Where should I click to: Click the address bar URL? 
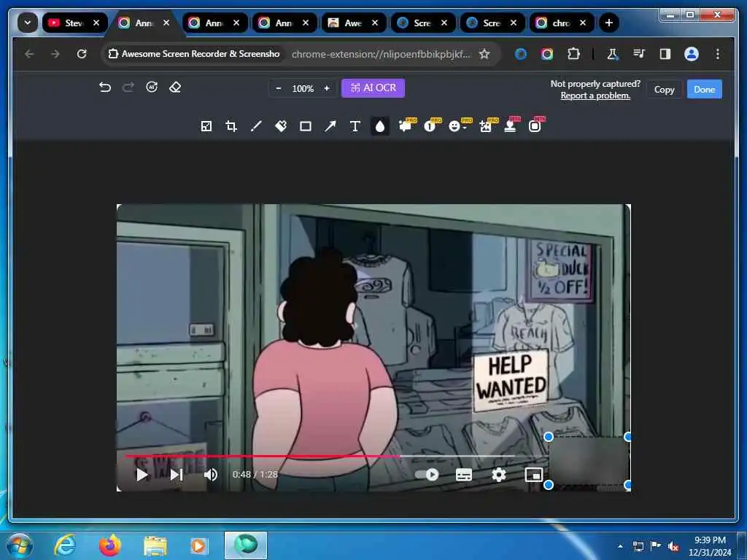click(x=381, y=54)
